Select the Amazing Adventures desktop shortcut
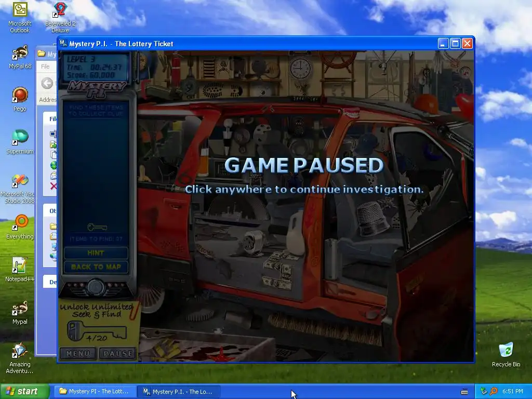Image resolution: width=532 pixels, height=399 pixels. point(20,358)
